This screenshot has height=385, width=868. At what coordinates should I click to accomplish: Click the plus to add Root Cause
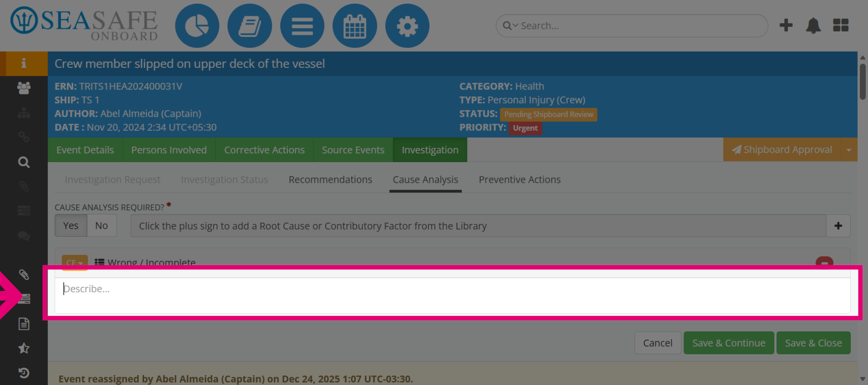point(838,226)
